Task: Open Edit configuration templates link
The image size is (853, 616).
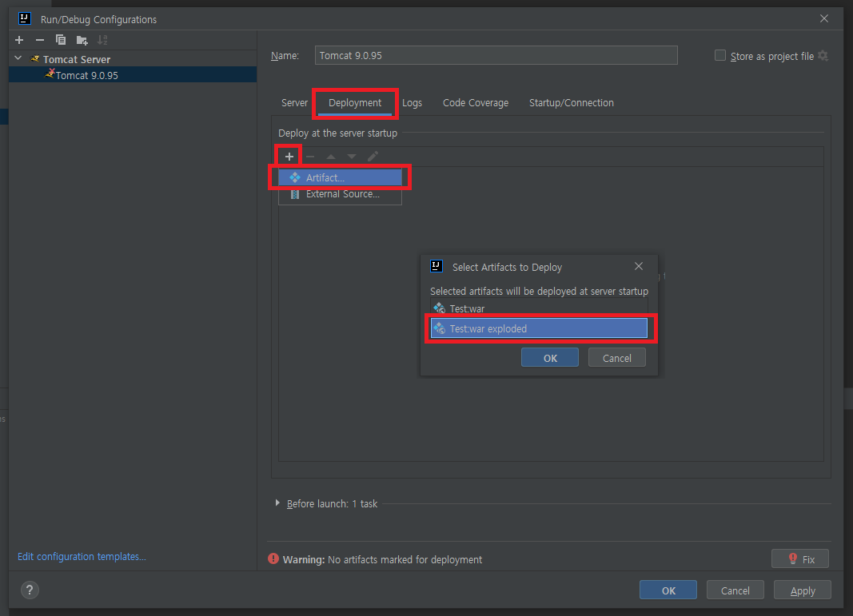Action: point(82,556)
